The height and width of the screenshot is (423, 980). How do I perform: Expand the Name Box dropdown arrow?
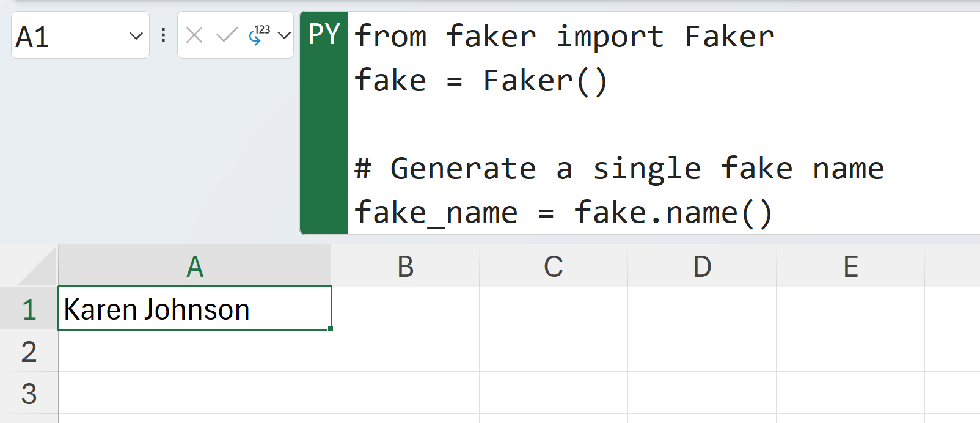click(136, 36)
